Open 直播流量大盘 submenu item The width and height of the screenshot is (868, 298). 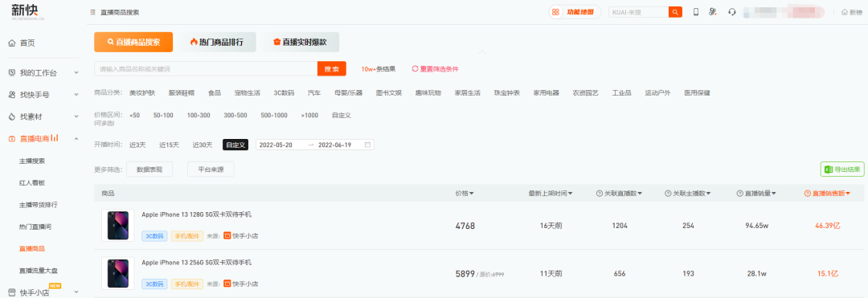pyautogui.click(x=39, y=271)
